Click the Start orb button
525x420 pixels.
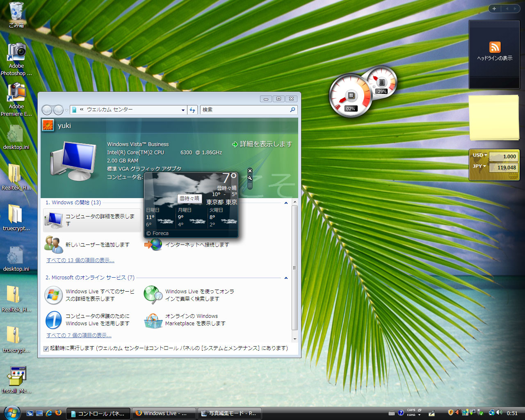pos(11,413)
